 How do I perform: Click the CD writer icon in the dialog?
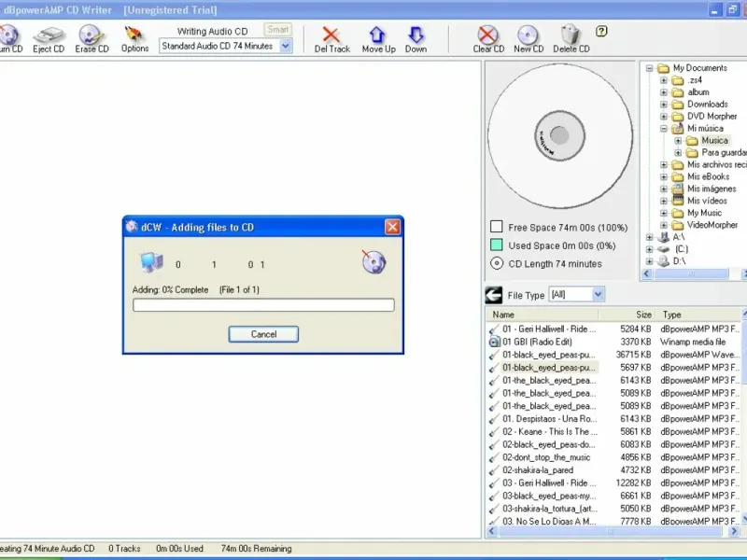373,262
